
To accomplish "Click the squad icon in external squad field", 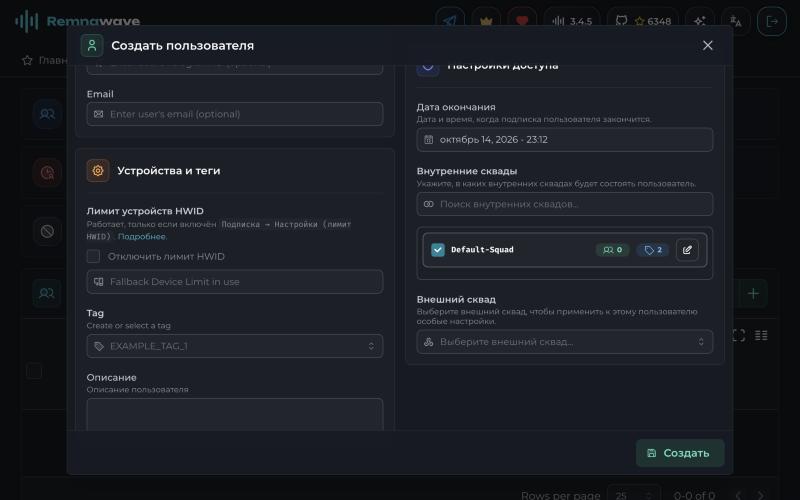I will 429,342.
